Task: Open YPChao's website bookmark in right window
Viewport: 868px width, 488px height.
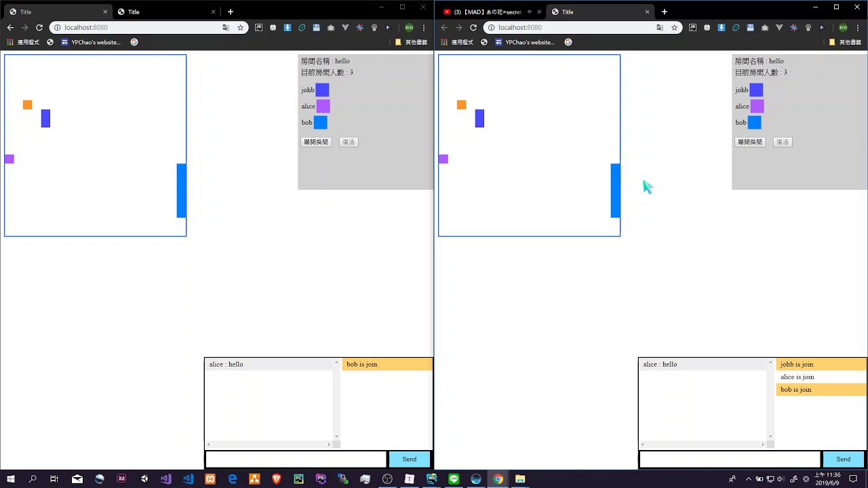Action: tap(525, 42)
